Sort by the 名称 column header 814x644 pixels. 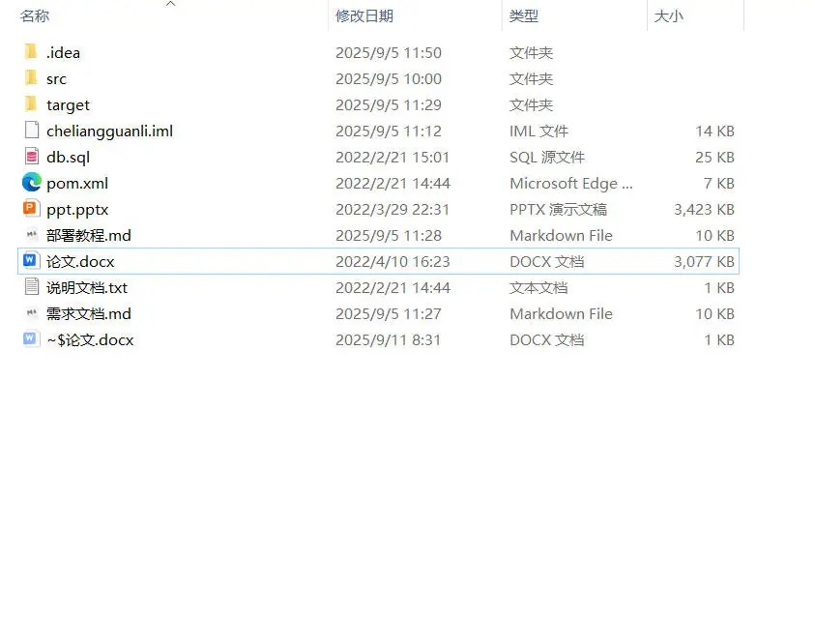[35, 16]
